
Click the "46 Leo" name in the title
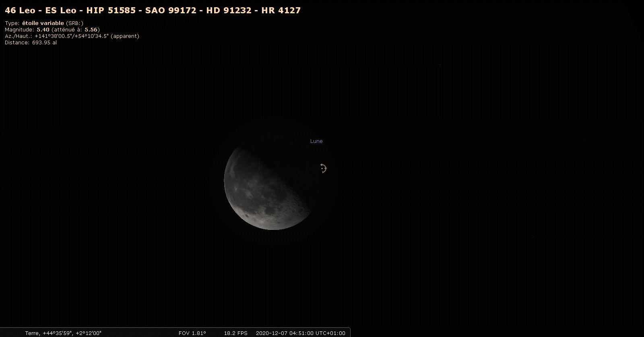[x=20, y=10]
